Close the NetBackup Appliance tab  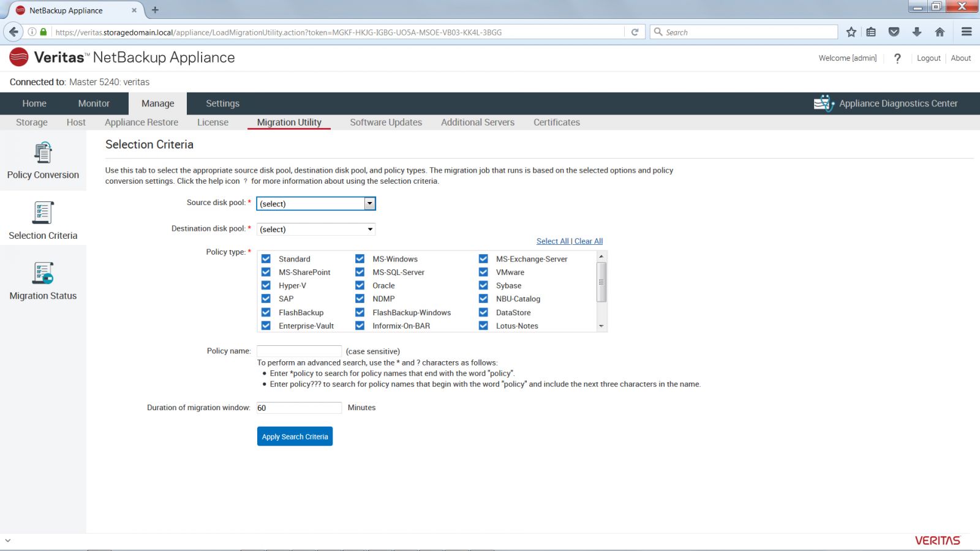pos(134,10)
